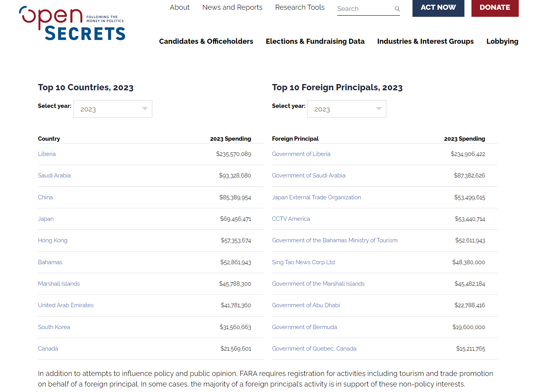Image resolution: width=541 pixels, height=392 pixels.
Task: Open Research Tools menu
Action: pyautogui.click(x=300, y=7)
